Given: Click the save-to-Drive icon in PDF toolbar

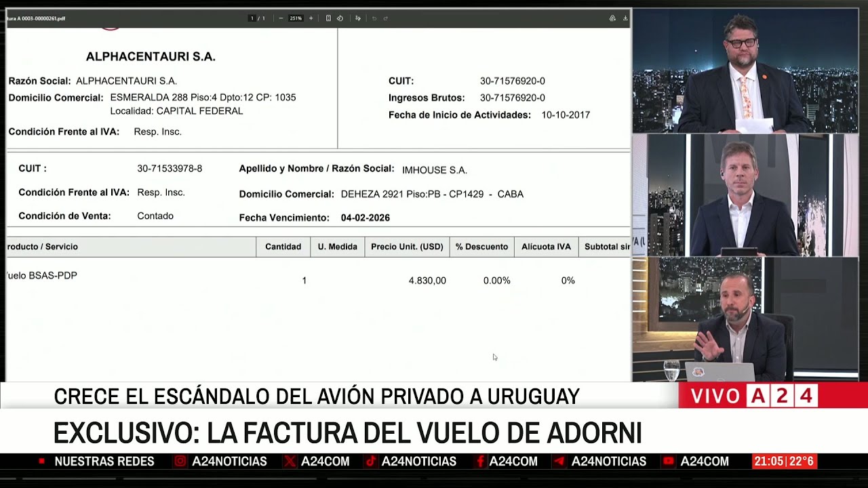Looking at the screenshot, I should click(612, 18).
